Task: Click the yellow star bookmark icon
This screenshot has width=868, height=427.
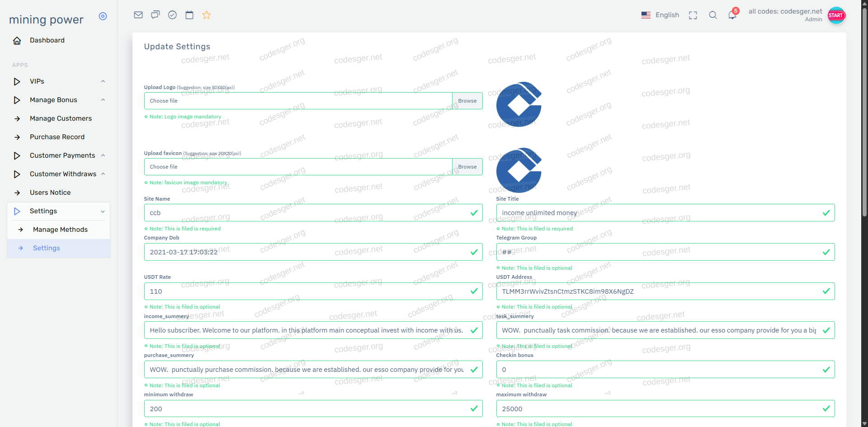Action: [x=207, y=15]
